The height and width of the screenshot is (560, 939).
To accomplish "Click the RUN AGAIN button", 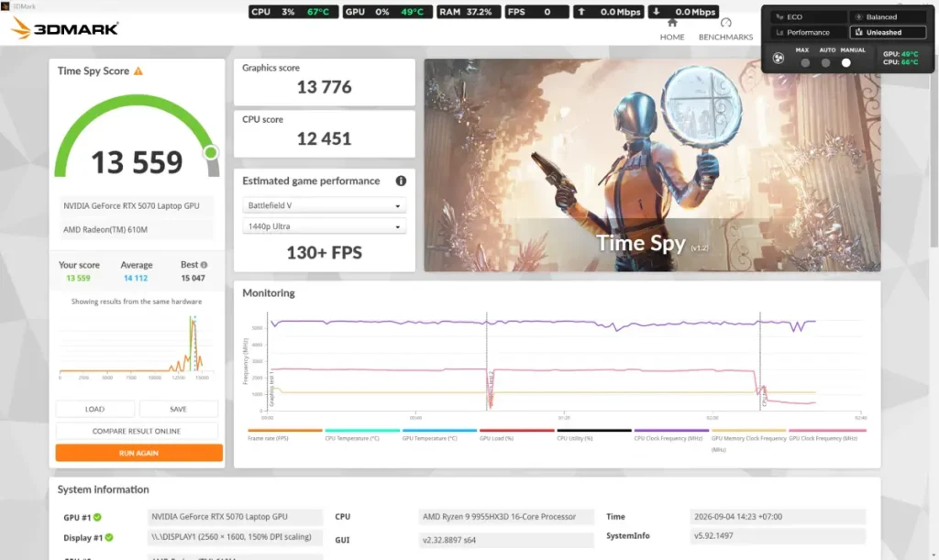I will 139,453.
